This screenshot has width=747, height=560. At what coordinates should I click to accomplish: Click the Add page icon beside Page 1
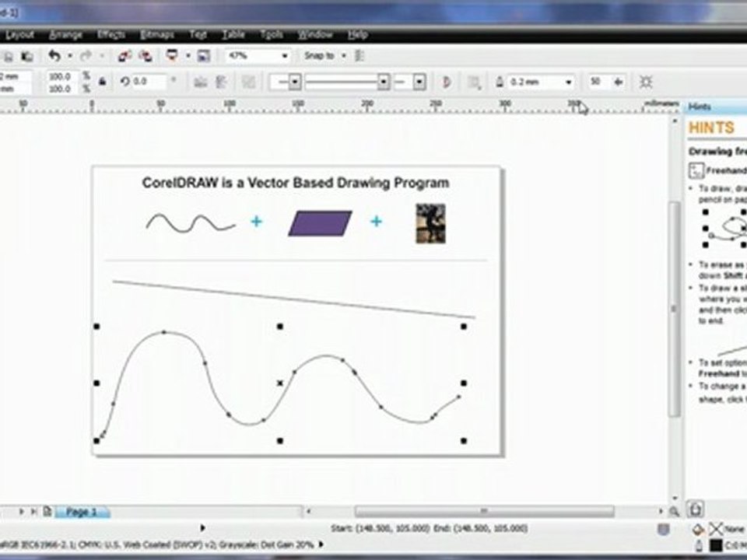click(x=47, y=512)
